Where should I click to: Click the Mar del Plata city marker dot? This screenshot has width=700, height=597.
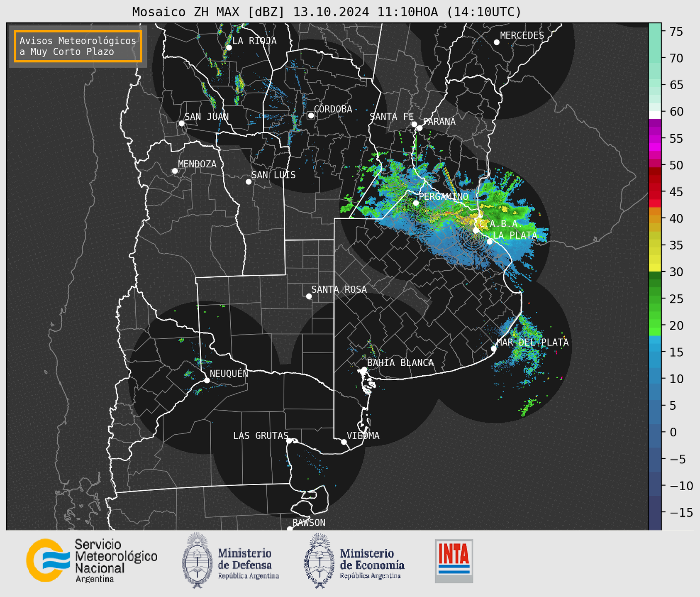(x=494, y=349)
